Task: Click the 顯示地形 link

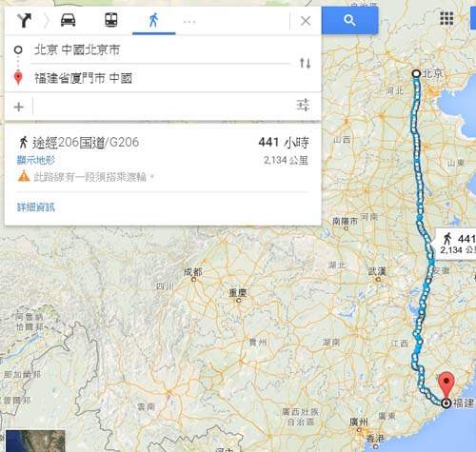Action: tap(36, 160)
